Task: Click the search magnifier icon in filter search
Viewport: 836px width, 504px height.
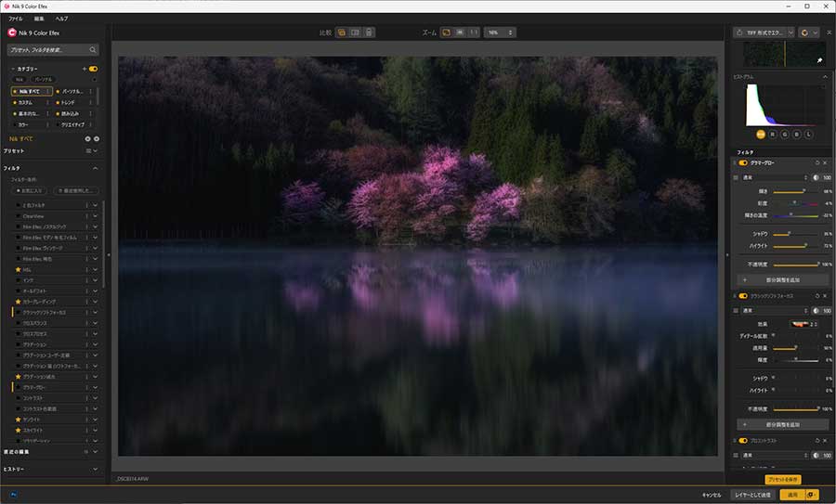Action: pos(93,49)
